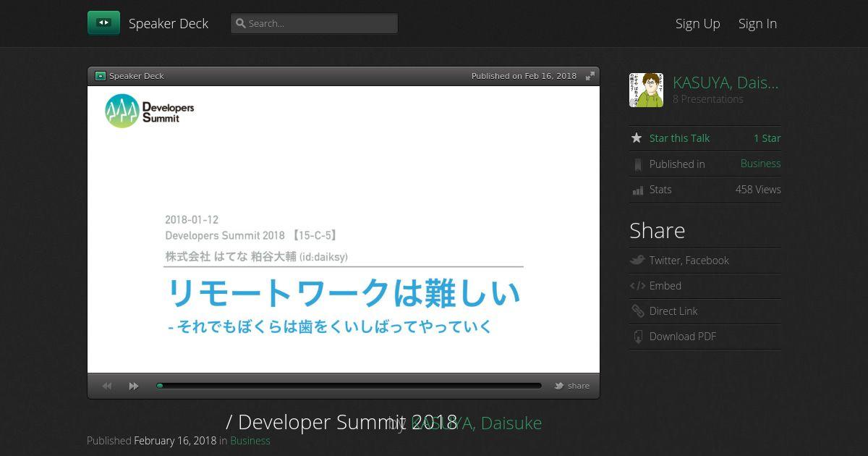
Task: Click the Developers Summit logo on slide
Action: click(x=150, y=111)
